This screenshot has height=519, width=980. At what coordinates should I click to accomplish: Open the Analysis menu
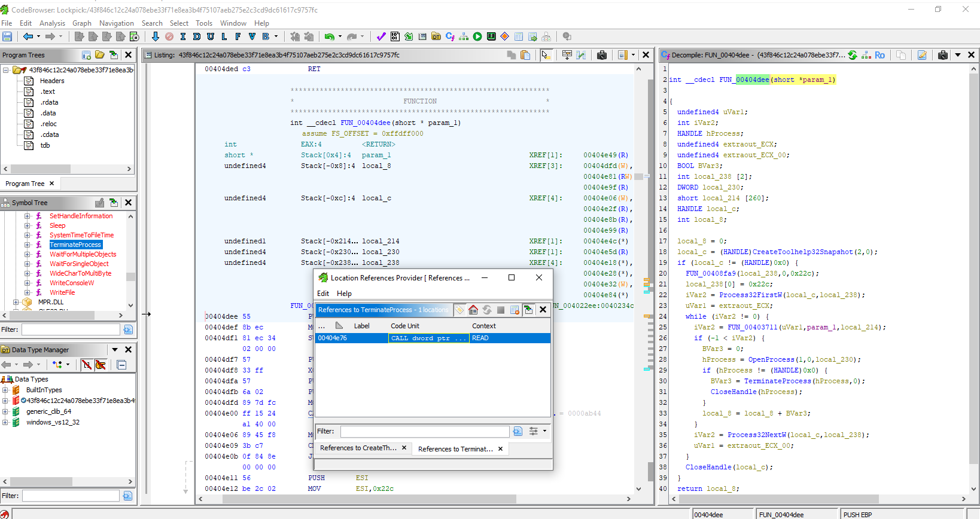52,23
